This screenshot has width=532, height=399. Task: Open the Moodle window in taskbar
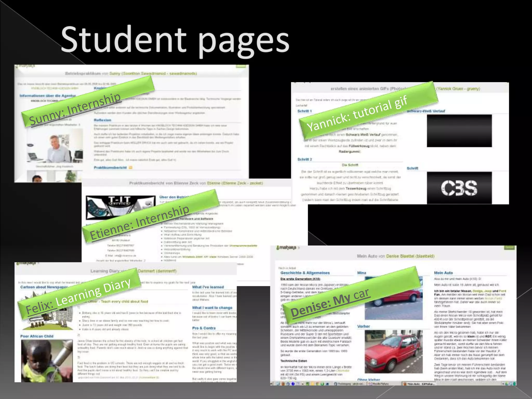[379, 384]
